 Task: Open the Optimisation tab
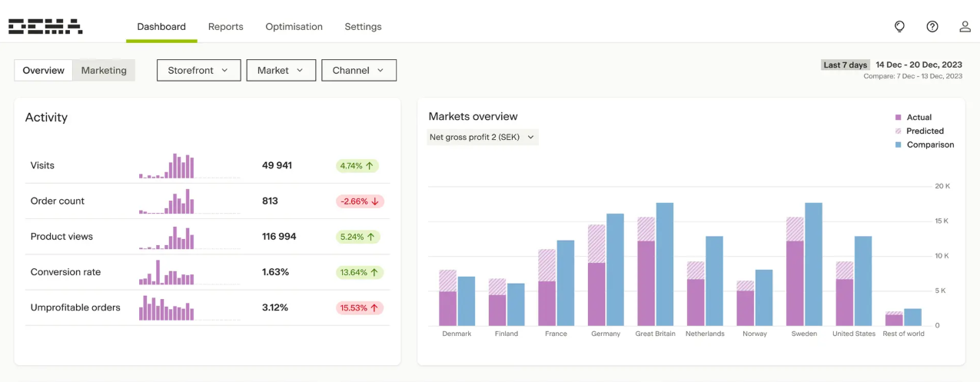[294, 27]
